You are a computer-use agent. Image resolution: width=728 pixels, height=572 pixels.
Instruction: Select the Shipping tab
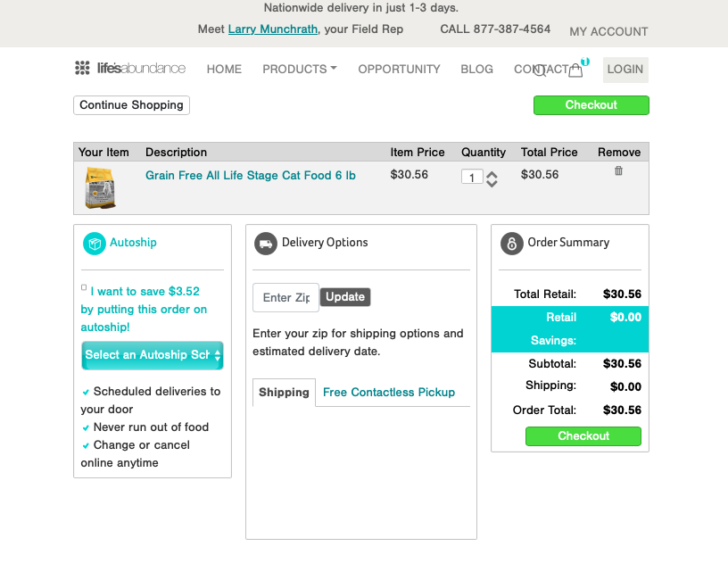click(283, 392)
